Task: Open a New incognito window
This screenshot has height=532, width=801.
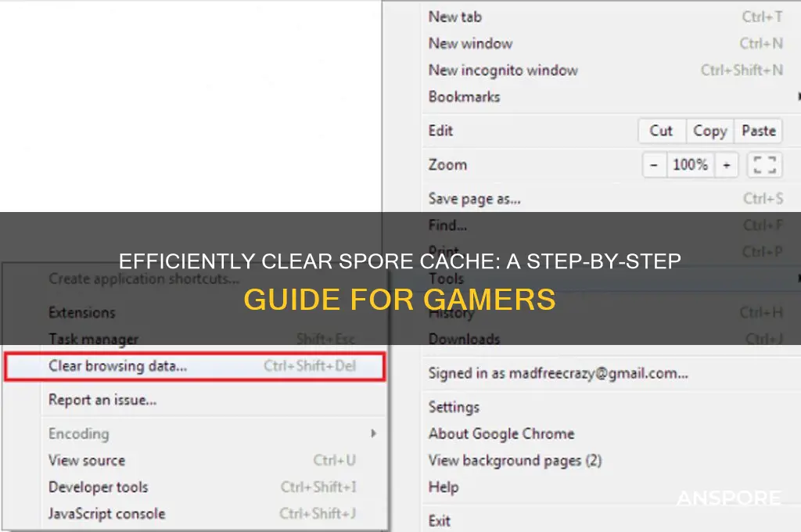Action: [503, 70]
